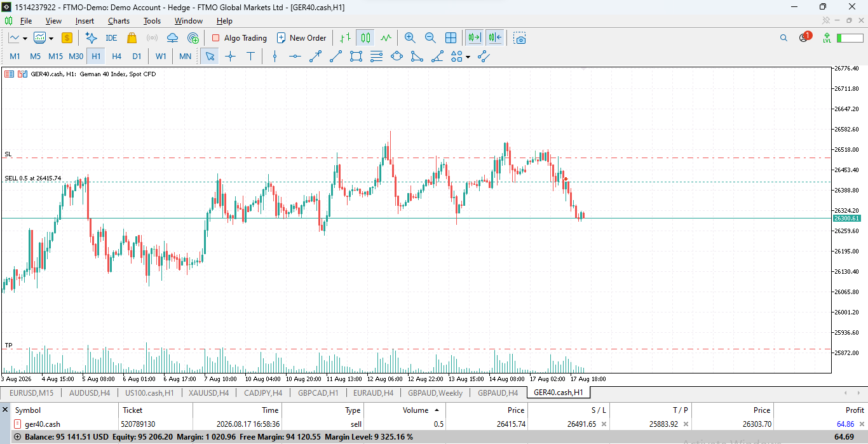Sort trades by Volume column header
Viewport: 868px width, 444px height.
coord(405,410)
